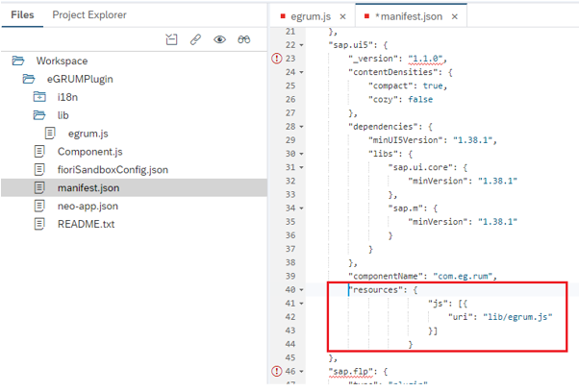Select the lib folder label
Screen dimensions: 579x392
(x=63, y=115)
